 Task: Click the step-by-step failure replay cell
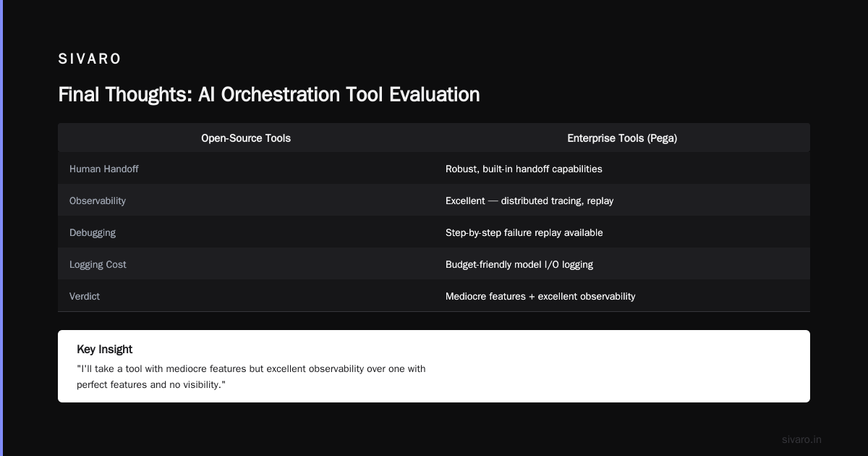(524, 232)
